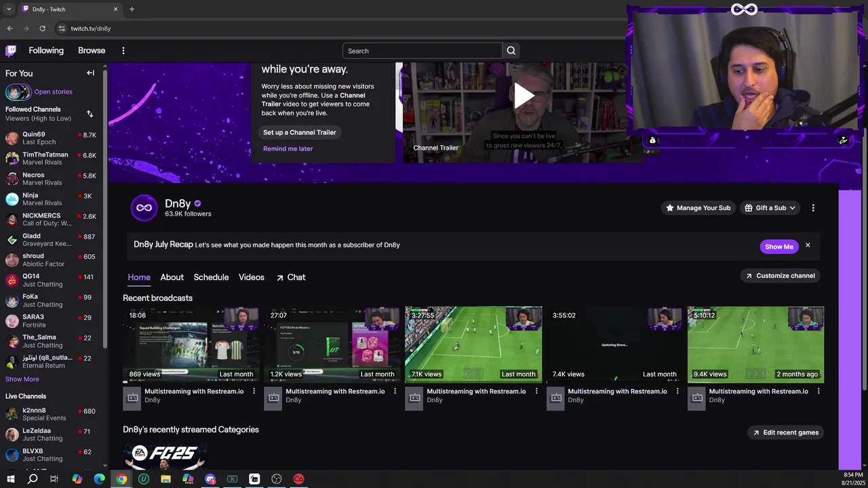
Task: Open the Chat pop-out tab
Action: tap(290, 277)
